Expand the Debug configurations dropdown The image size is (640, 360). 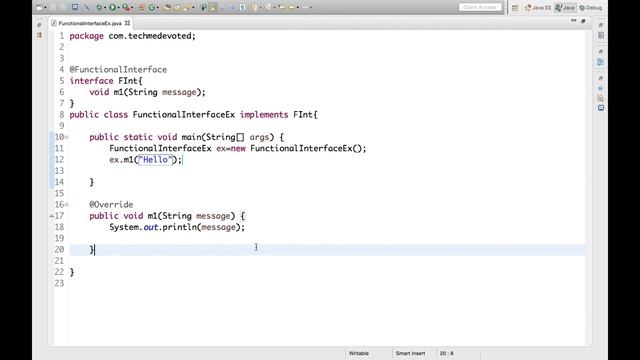pos(105,7)
